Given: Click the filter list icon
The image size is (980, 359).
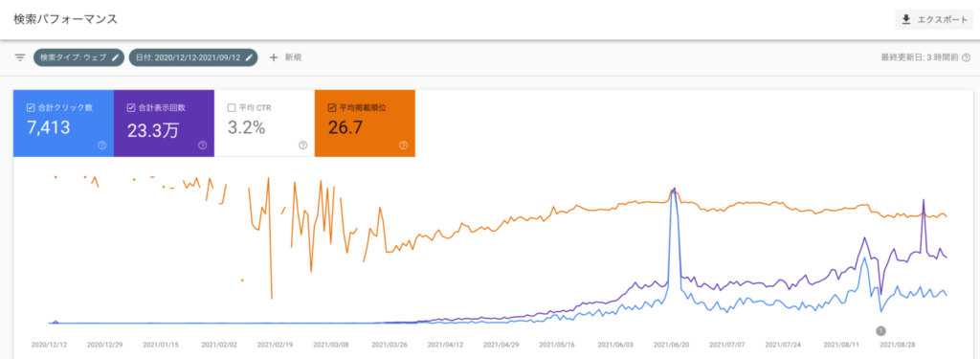Looking at the screenshot, I should [x=20, y=57].
